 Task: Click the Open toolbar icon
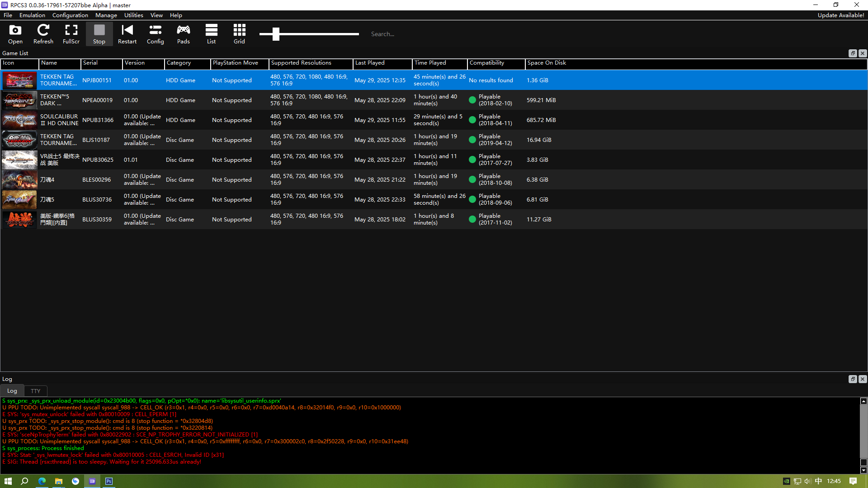point(15,34)
